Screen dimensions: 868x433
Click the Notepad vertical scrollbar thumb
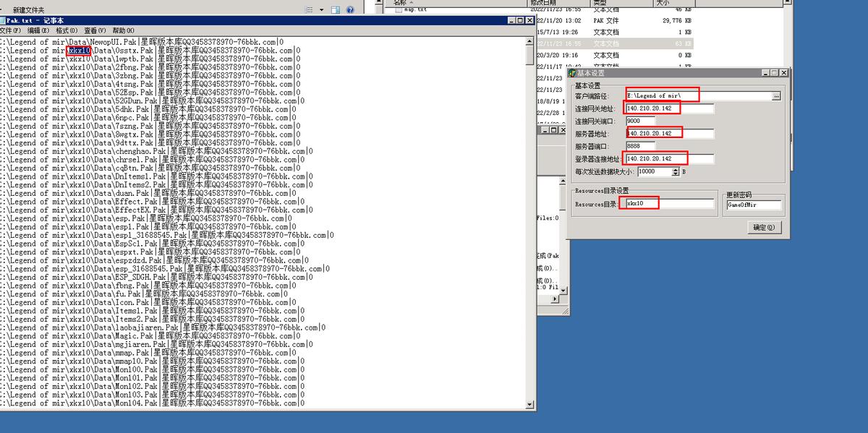(530, 56)
